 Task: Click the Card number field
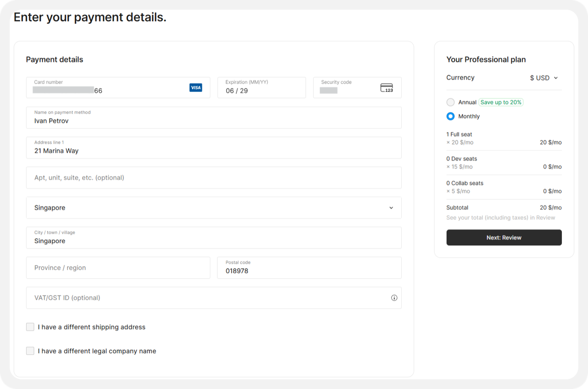click(x=118, y=87)
